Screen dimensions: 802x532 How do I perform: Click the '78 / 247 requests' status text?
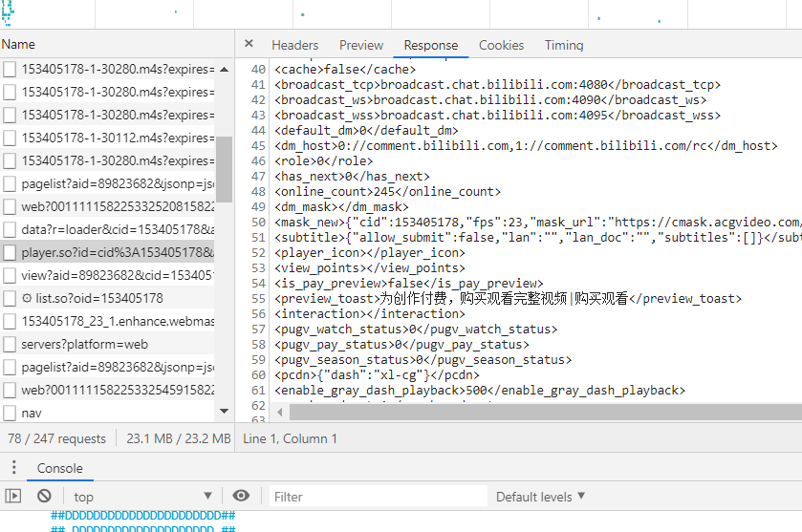[x=56, y=438]
